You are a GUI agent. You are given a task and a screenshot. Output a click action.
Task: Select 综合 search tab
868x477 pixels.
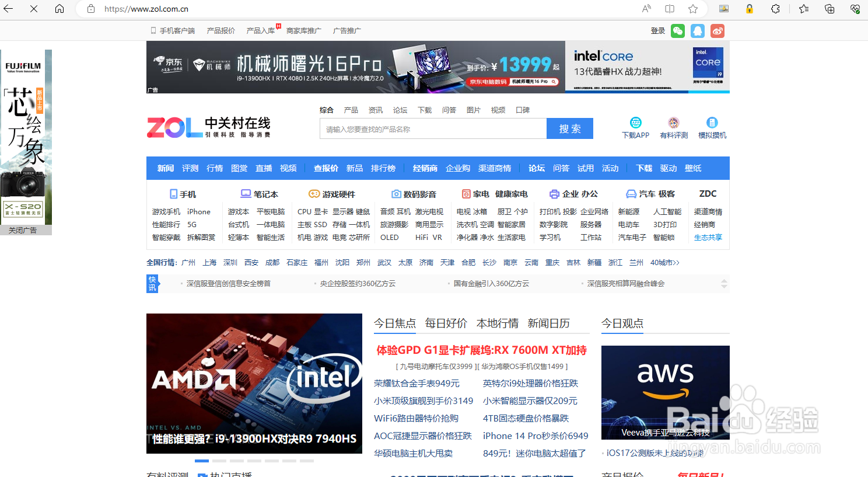pos(327,110)
